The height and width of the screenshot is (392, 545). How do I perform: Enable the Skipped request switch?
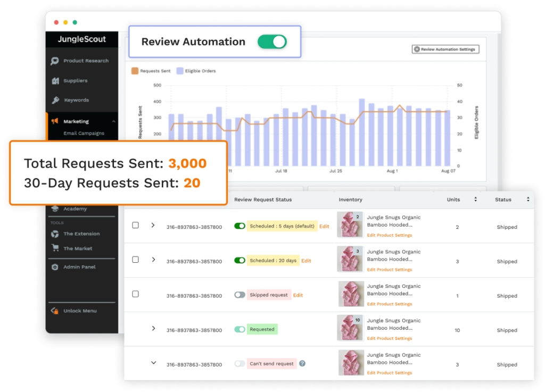[240, 295]
